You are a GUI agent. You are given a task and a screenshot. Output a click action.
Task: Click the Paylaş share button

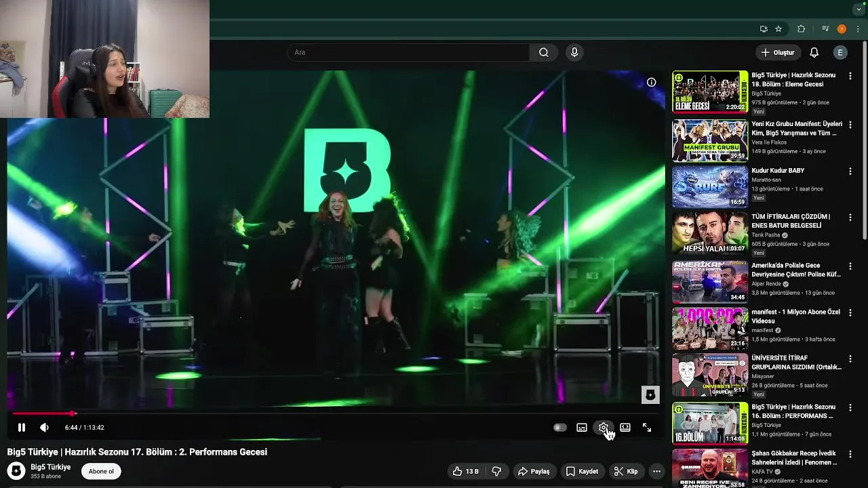tap(534, 471)
